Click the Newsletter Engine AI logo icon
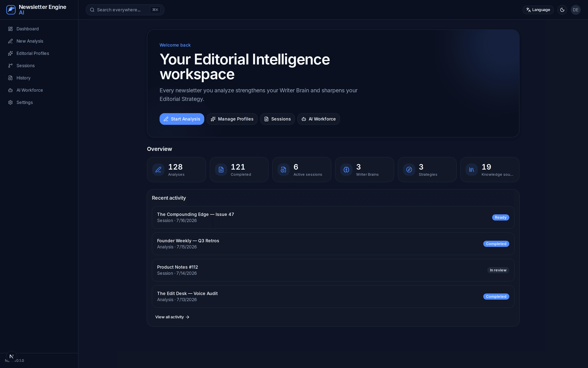Image resolution: width=588 pixels, height=368 pixels. pyautogui.click(x=11, y=10)
